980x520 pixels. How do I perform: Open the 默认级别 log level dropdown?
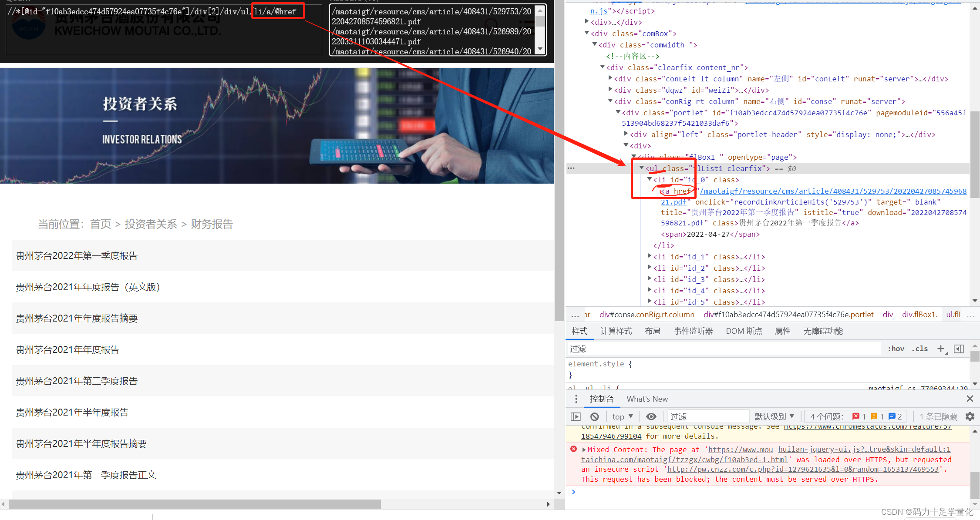774,416
